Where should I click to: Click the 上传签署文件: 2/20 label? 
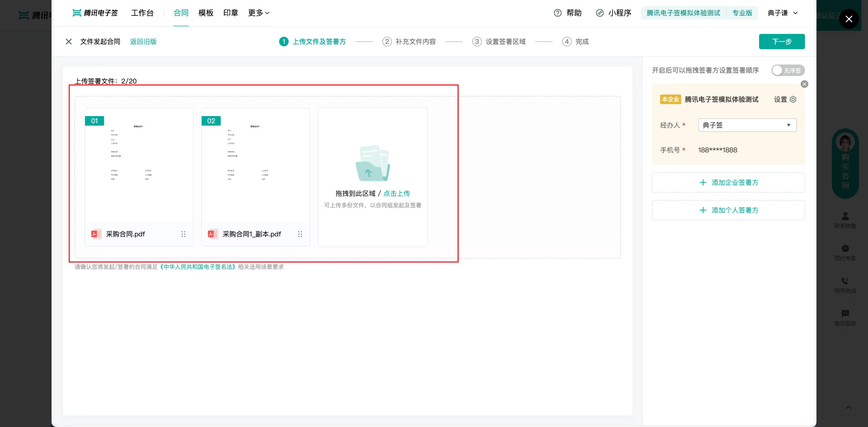tap(106, 81)
